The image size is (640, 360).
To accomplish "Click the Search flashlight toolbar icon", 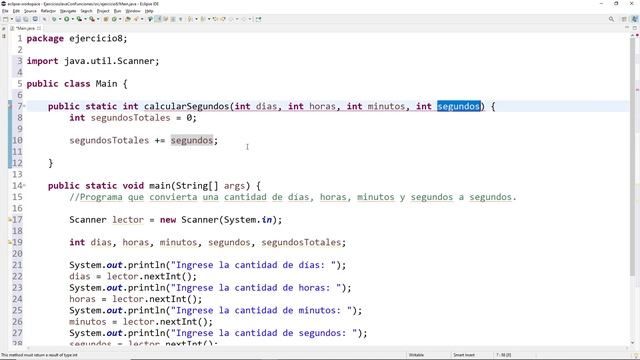I will [x=136, y=19].
